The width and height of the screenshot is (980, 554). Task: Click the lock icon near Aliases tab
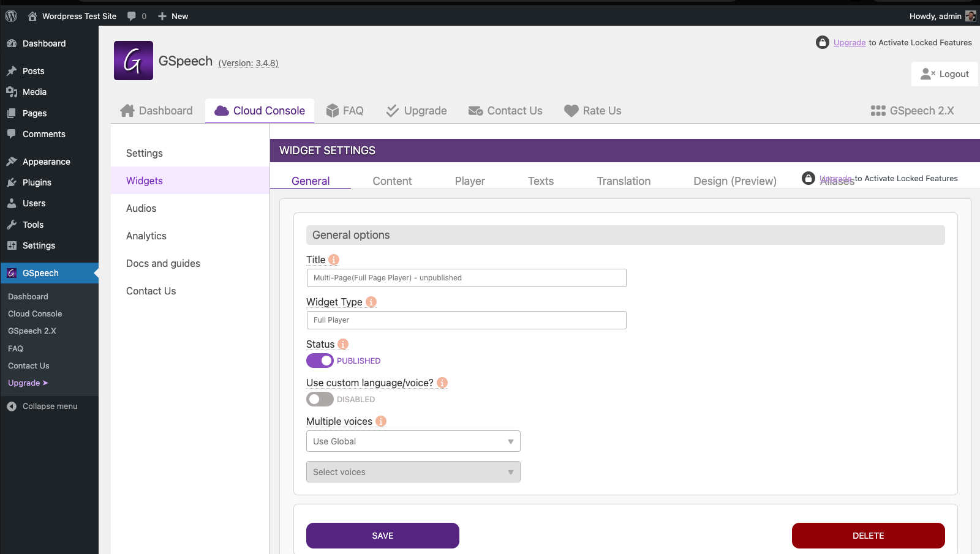(x=809, y=178)
